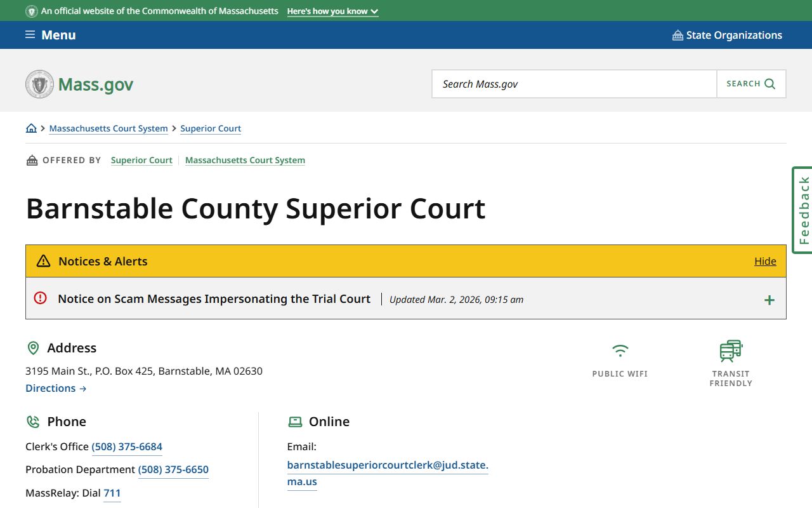
Task: Open Superior Court link beside Offered By
Action: 141,160
